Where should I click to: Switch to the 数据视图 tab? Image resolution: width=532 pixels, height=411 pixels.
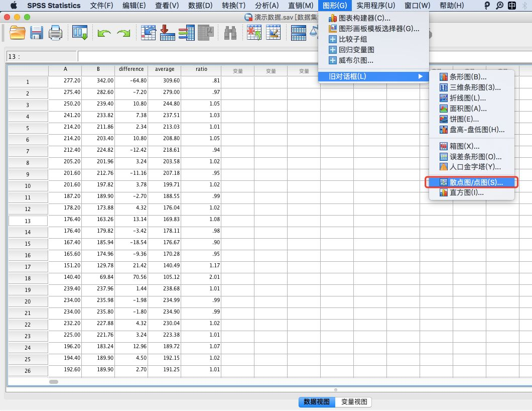click(316, 402)
